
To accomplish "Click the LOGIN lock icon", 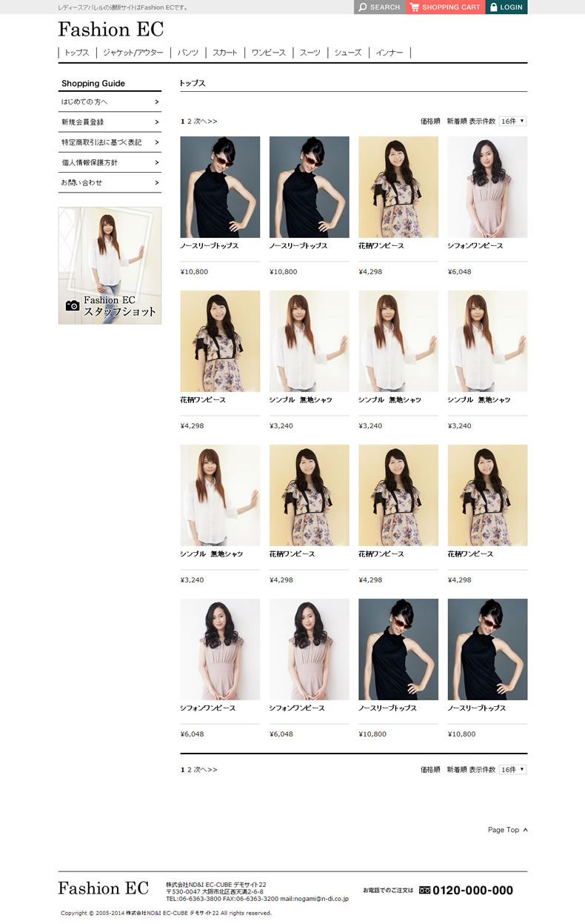I will coord(494,7).
